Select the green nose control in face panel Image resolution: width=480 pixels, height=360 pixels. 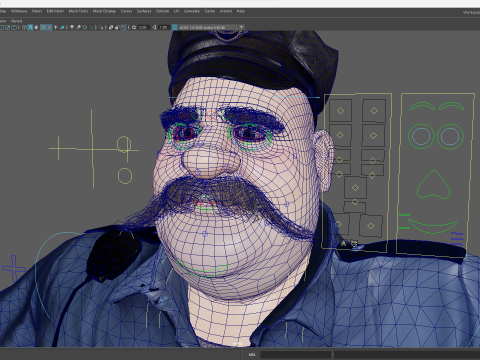coord(433,184)
